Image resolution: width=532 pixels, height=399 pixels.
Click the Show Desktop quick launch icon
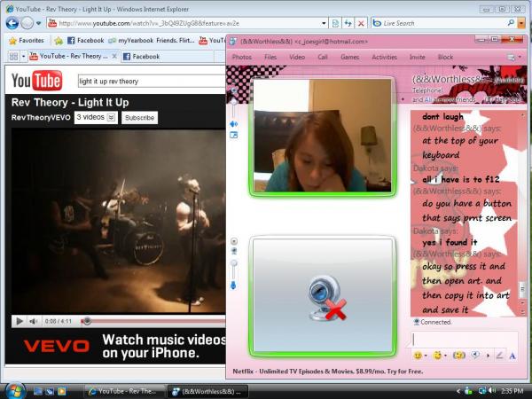pyautogui.click(x=38, y=391)
